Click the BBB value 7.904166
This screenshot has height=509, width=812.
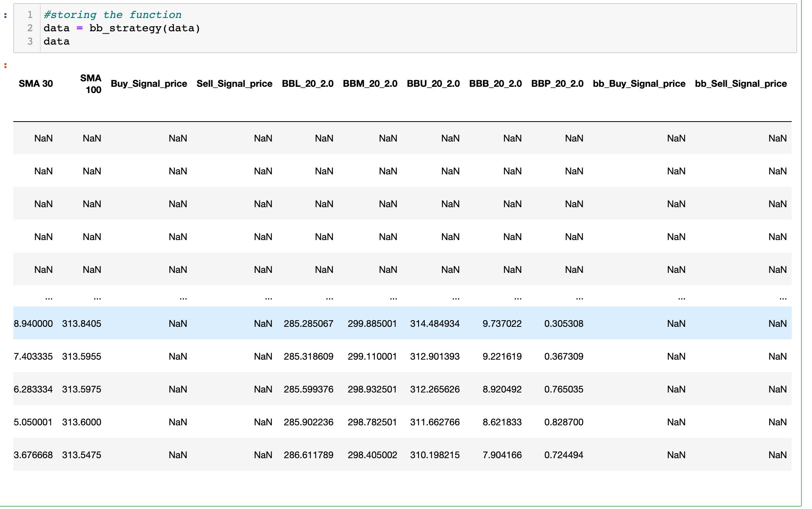[502, 455]
